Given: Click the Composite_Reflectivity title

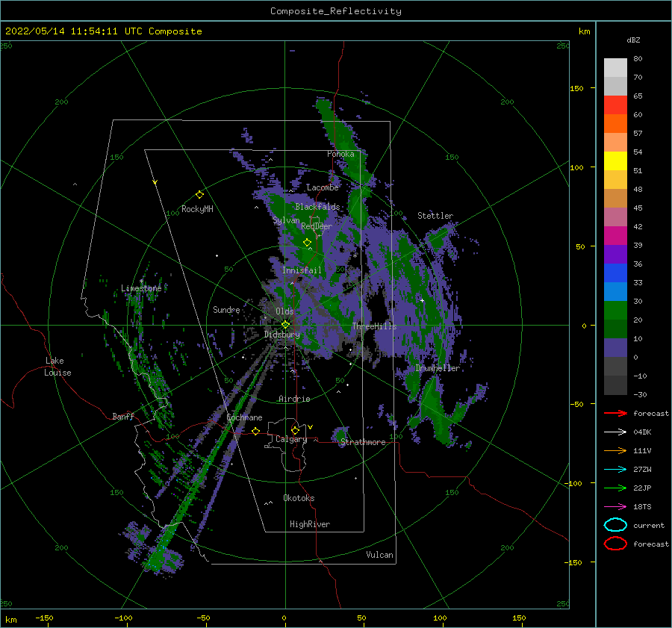Looking at the screenshot, I should [336, 11].
